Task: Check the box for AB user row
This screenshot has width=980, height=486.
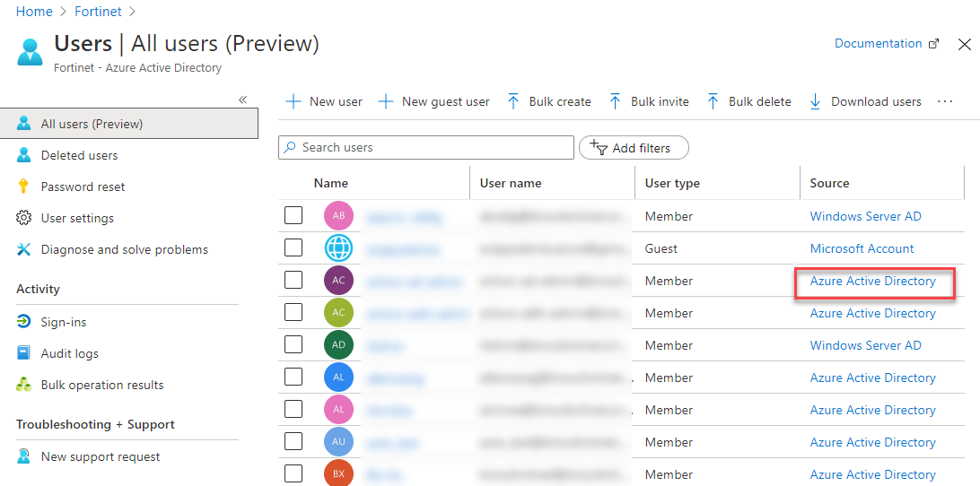Action: click(293, 215)
